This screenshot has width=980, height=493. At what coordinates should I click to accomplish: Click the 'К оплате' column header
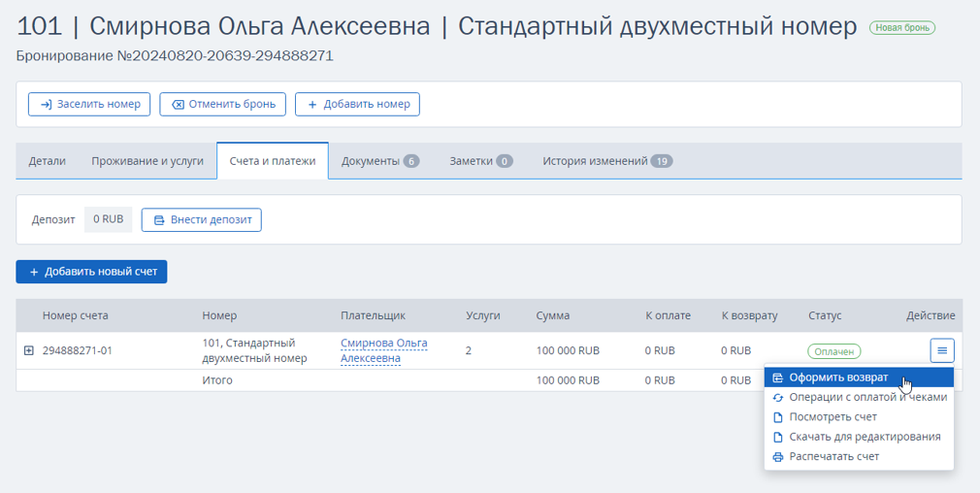coord(669,315)
